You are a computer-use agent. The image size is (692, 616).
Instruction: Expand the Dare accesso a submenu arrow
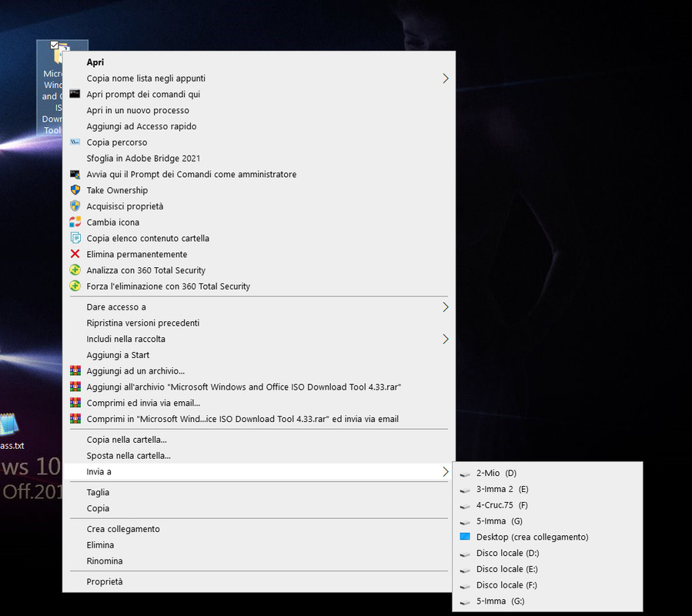pos(446,307)
